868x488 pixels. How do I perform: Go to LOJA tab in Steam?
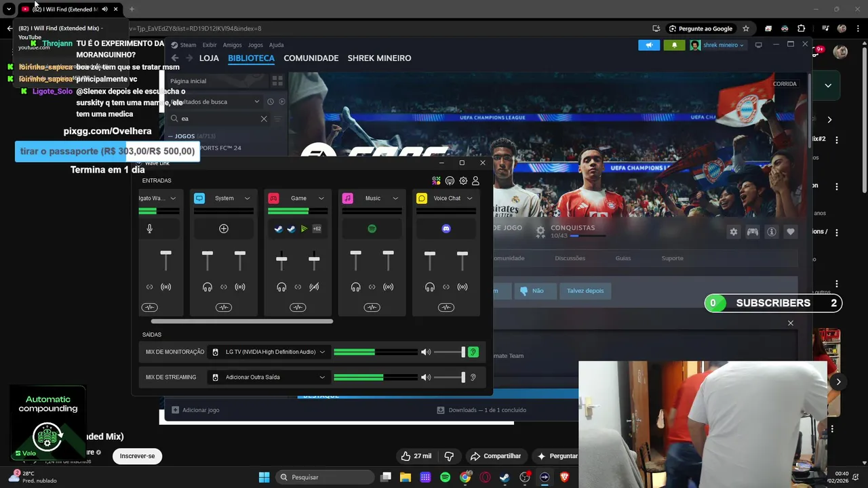(209, 58)
